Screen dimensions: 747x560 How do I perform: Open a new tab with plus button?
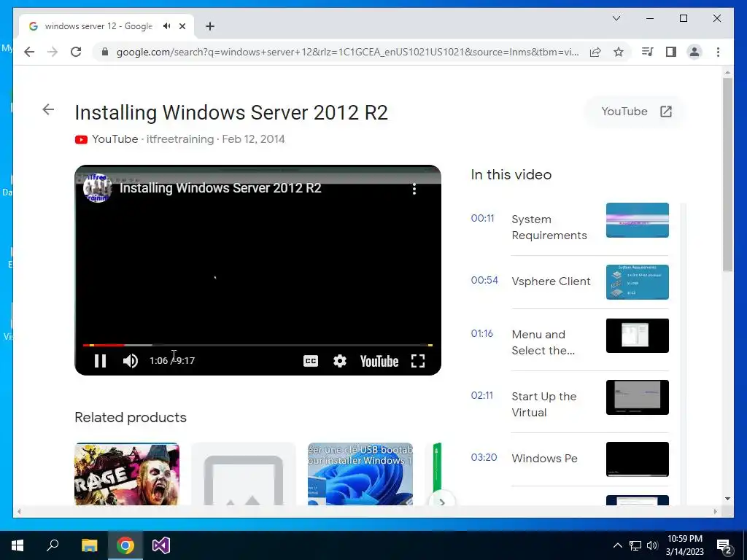[210, 26]
